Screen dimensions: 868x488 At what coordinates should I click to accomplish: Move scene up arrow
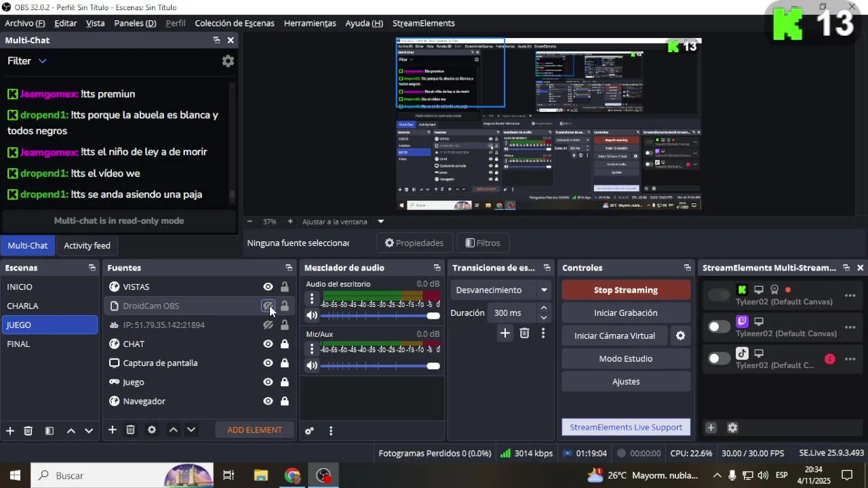tap(71, 430)
